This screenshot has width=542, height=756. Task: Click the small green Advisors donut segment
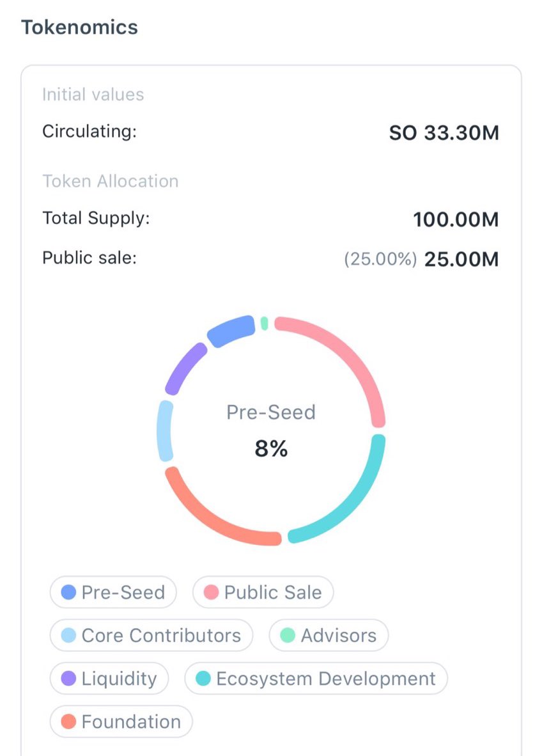point(265,323)
